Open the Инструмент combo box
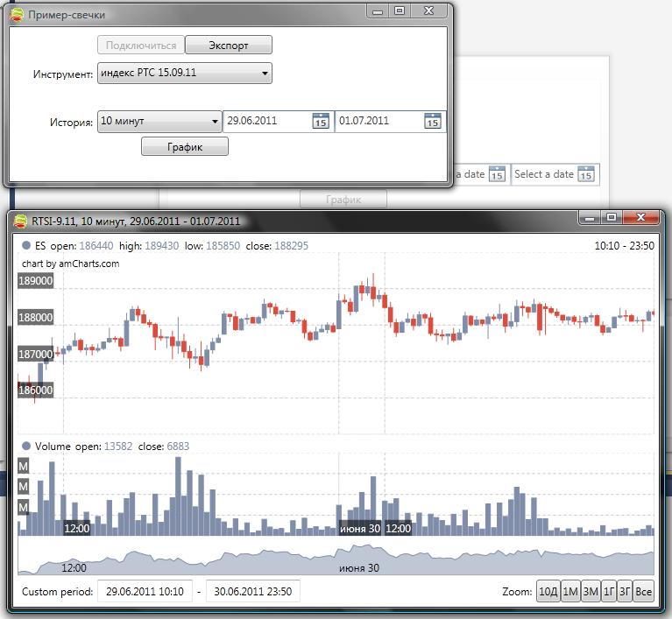672x619 pixels. click(x=185, y=73)
